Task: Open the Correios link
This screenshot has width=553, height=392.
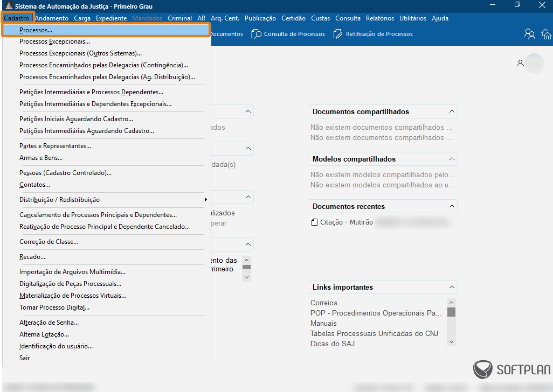Action: click(323, 303)
